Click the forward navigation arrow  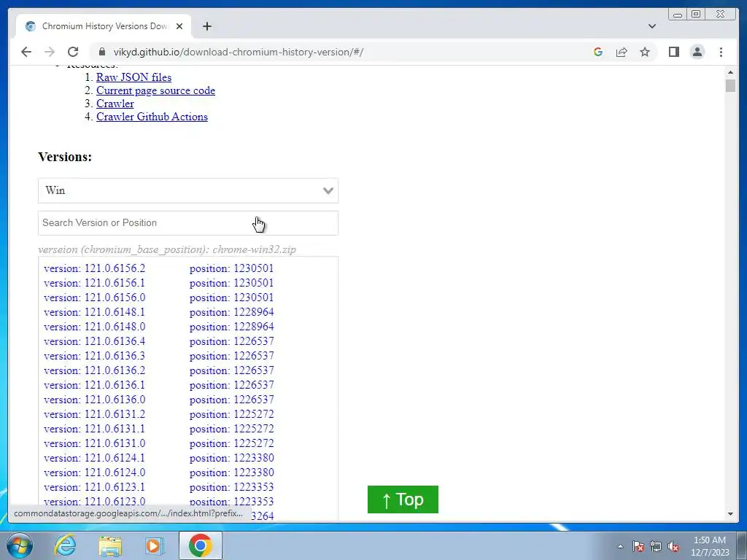pos(50,52)
